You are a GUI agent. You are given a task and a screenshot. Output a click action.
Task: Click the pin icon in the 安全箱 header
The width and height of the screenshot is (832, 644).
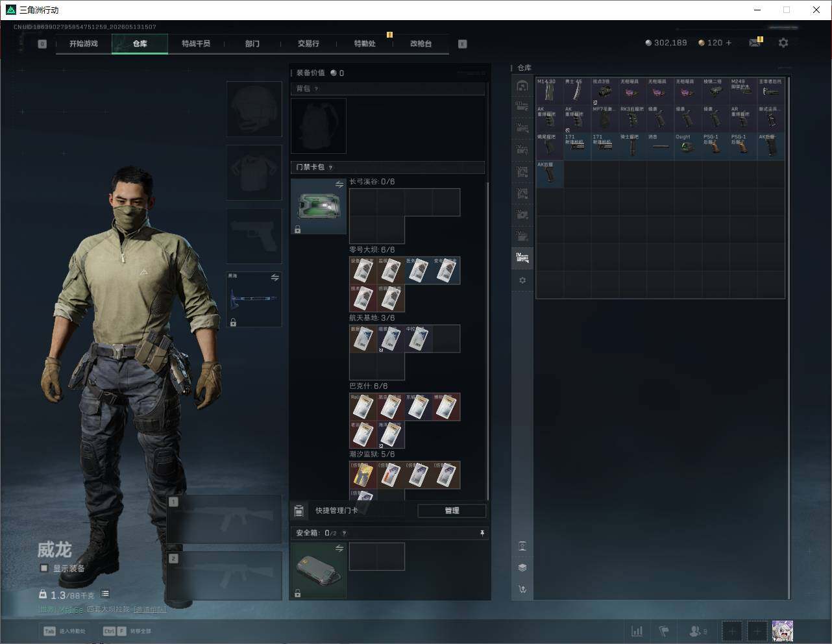482,533
